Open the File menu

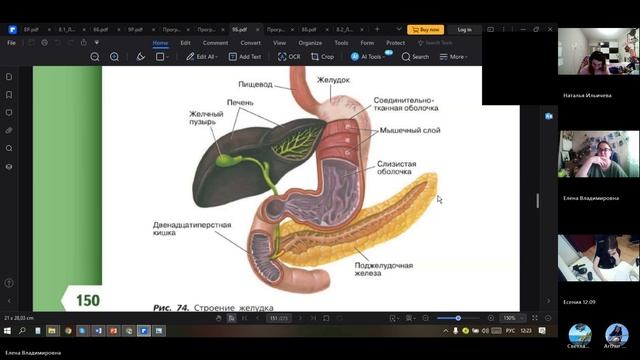11,42
